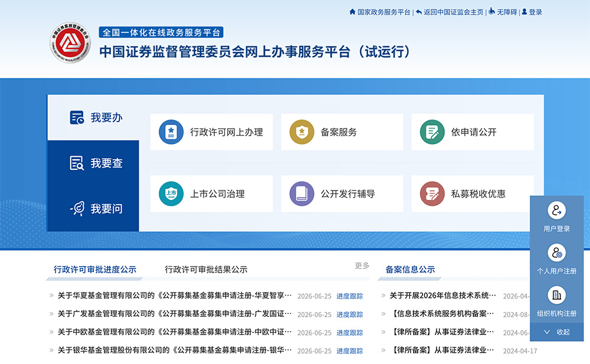
Task: Click the green 依申请公开 edit icon
Action: (x=432, y=132)
